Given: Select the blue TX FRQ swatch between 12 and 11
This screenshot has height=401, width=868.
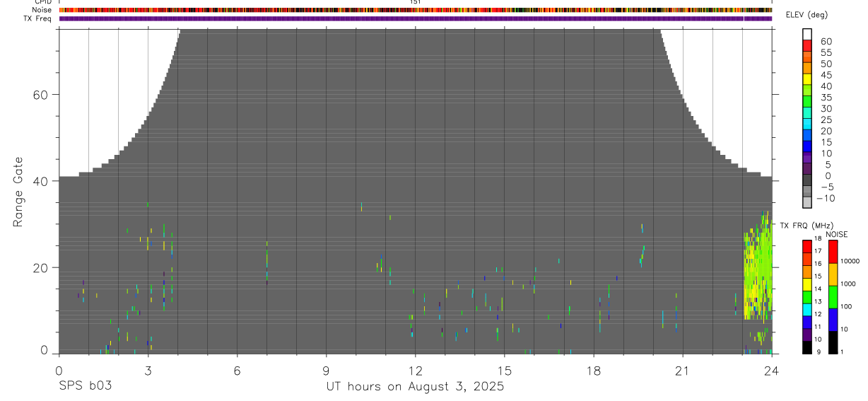Looking at the screenshot, I should [807, 322].
